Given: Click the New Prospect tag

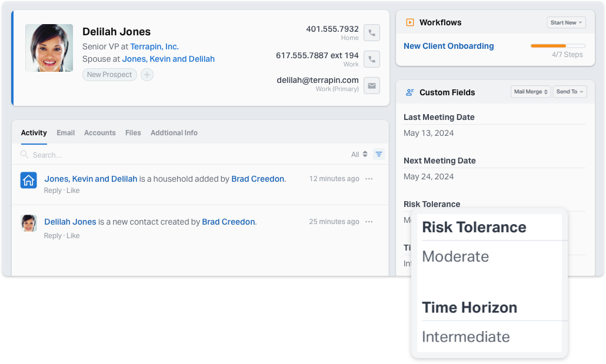Looking at the screenshot, I should coord(109,75).
